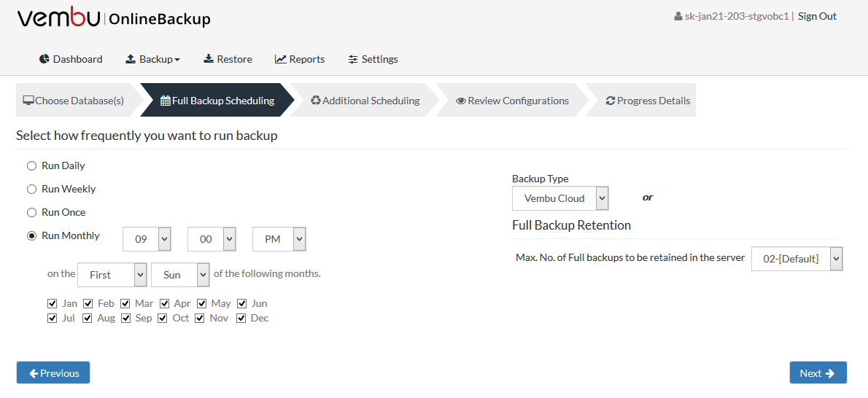Open the hour dropdown showing 09
The image size is (868, 398).
click(x=147, y=239)
